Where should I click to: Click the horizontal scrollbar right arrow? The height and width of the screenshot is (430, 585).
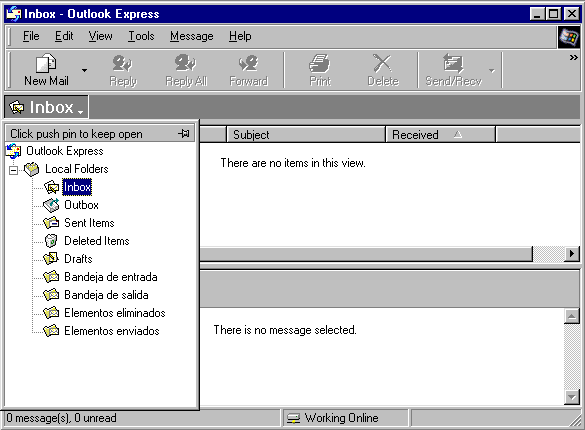pos(572,254)
